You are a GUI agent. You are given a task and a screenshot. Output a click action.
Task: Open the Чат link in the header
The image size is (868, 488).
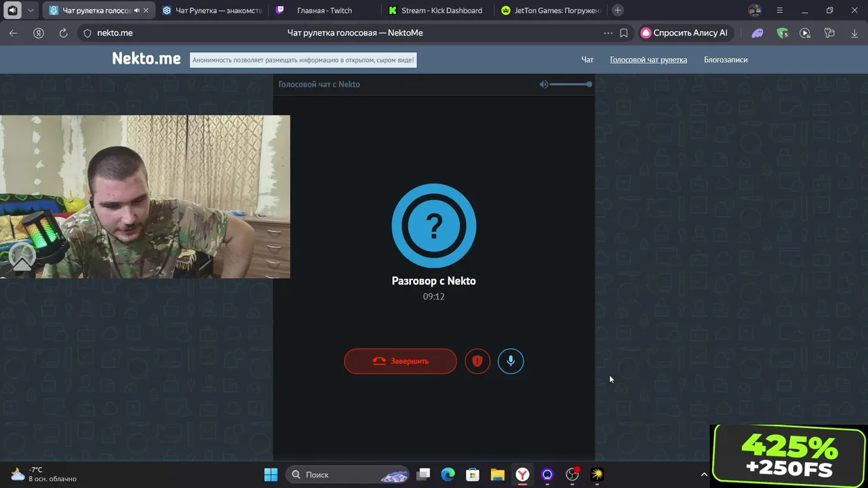point(587,60)
